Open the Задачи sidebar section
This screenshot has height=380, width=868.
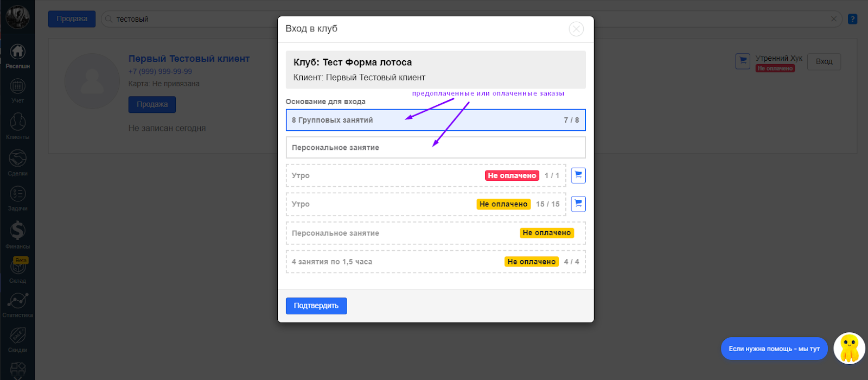click(17, 197)
